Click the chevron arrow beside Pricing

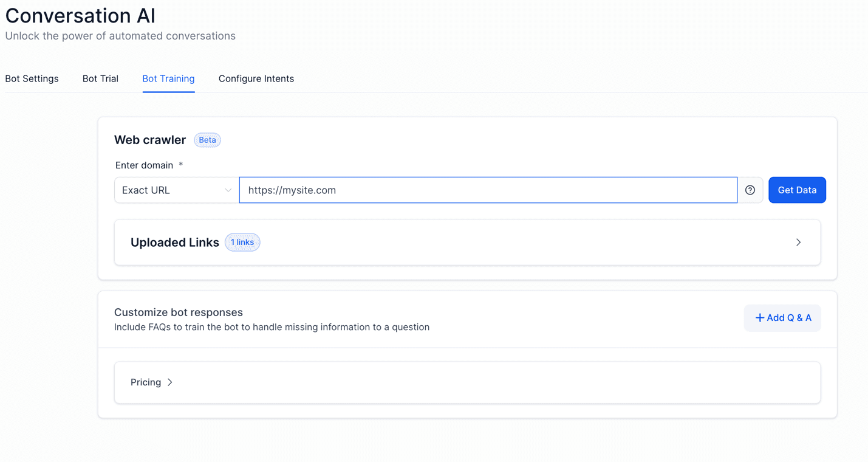[169, 382]
